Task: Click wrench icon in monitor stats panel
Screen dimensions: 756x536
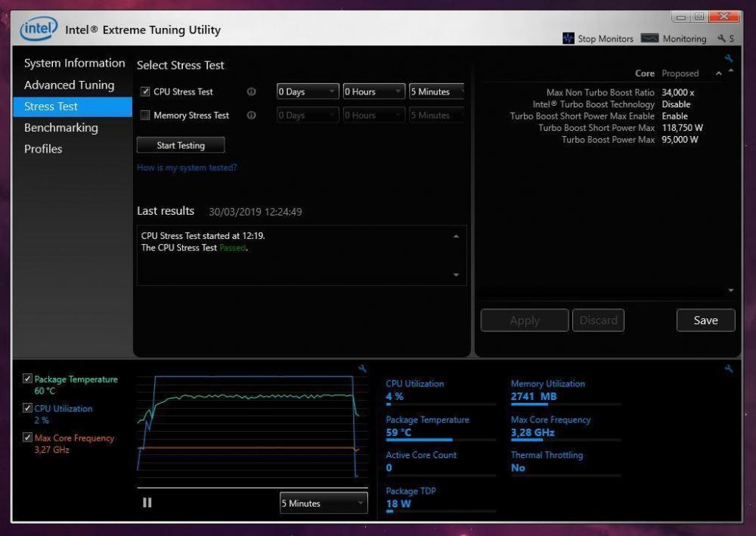Action: pyautogui.click(x=728, y=369)
